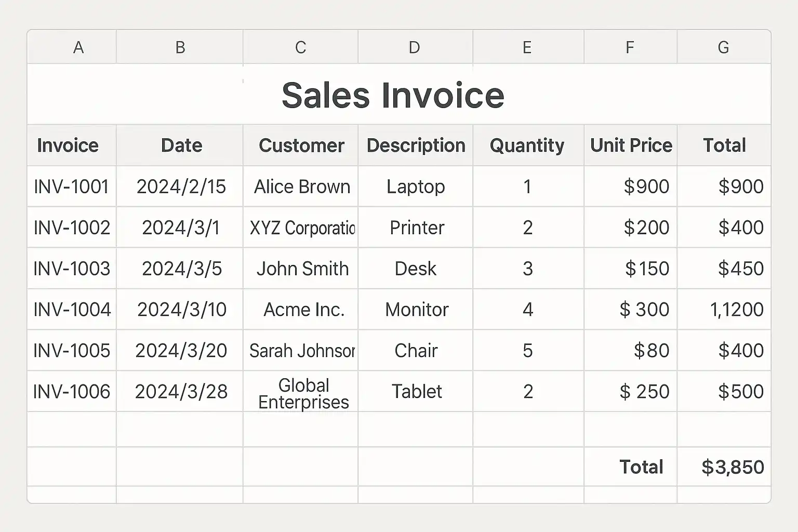Screen dimensions: 798x532
Task: Click the Tablet description cell
Action: [417, 392]
